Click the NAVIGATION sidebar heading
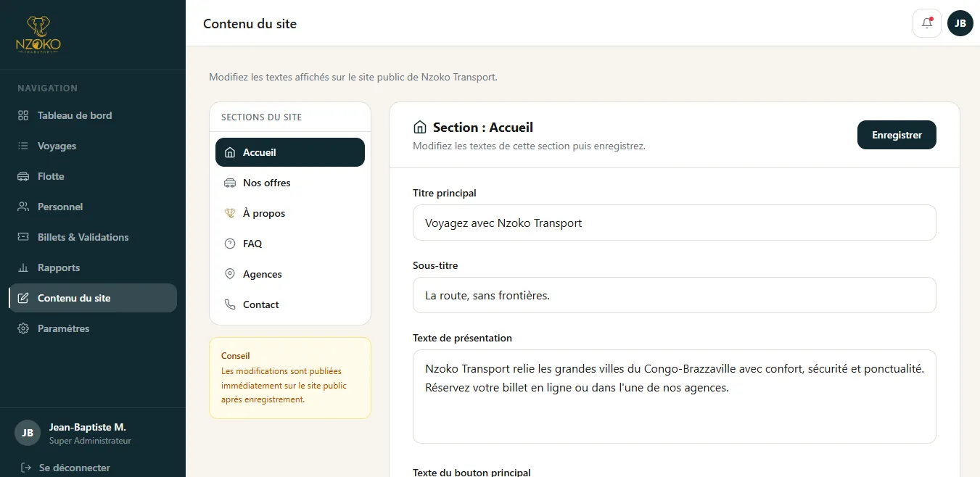Viewport: 980px width, 477px height. tap(48, 88)
